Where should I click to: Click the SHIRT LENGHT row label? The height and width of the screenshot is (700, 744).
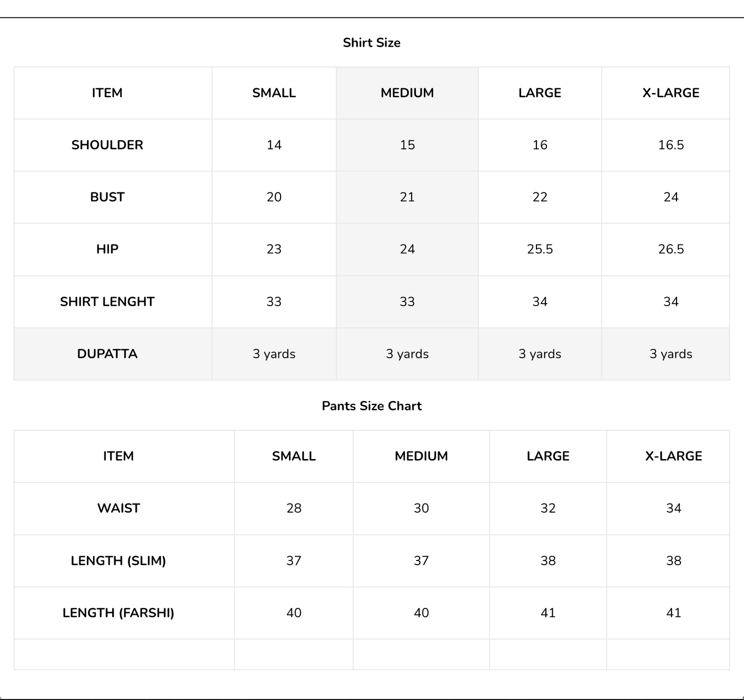[107, 302]
